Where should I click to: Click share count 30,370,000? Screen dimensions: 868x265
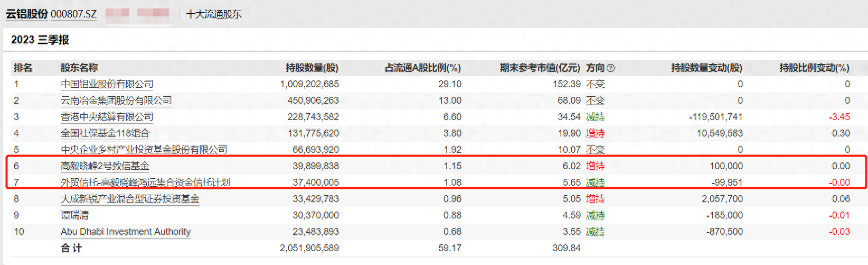point(316,215)
